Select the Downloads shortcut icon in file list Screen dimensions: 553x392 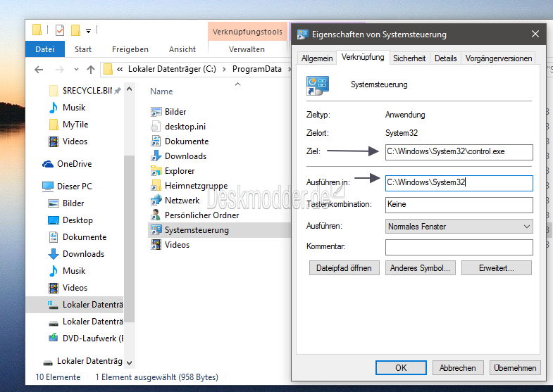coord(156,156)
